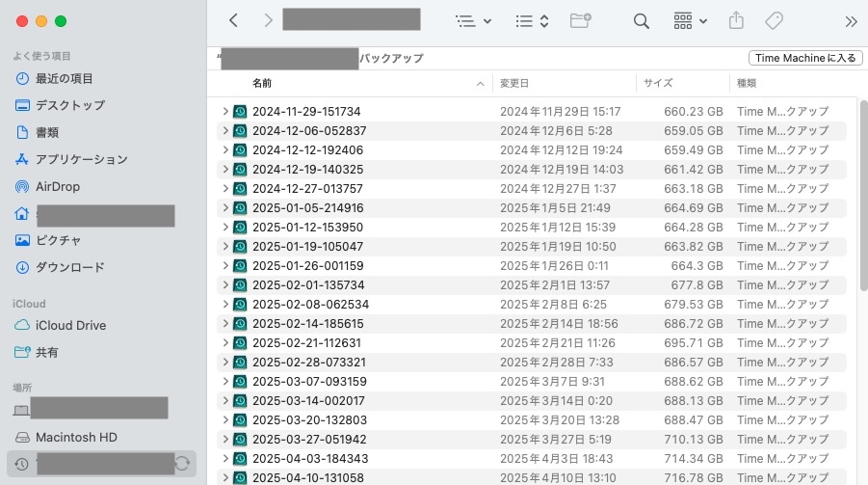Sort by 変更日 column header
The height and width of the screenshot is (485, 868).
[x=514, y=84]
